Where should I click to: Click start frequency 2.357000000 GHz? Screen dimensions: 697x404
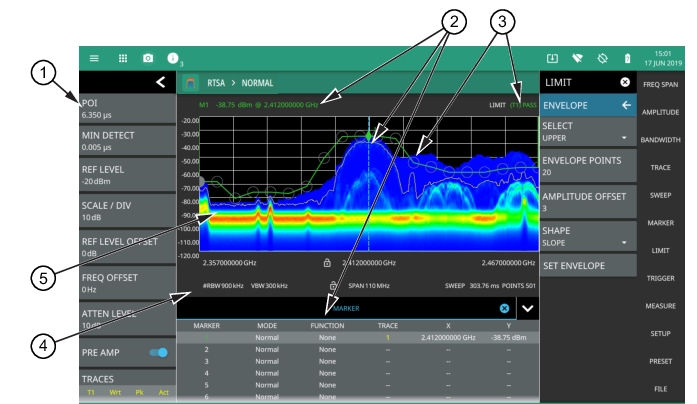tap(229, 263)
